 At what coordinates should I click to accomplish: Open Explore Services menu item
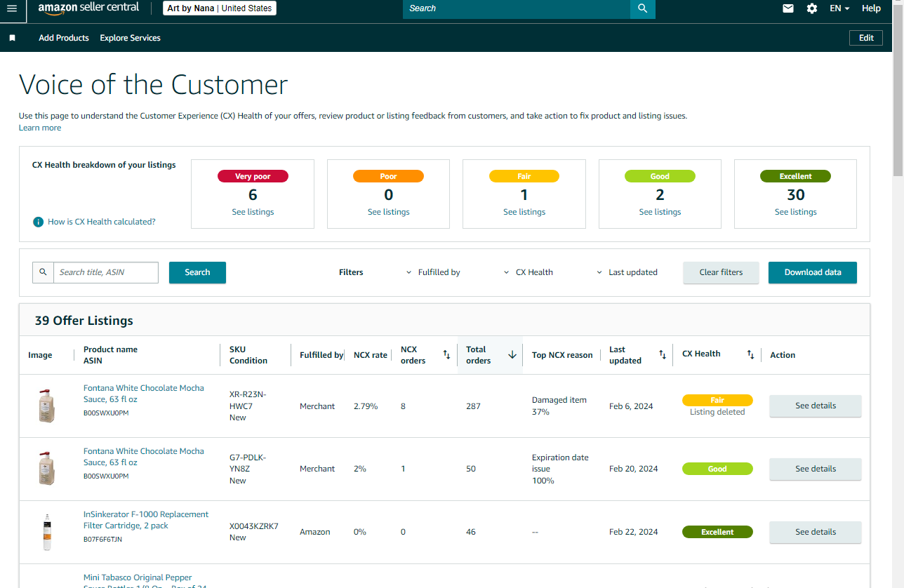(131, 38)
